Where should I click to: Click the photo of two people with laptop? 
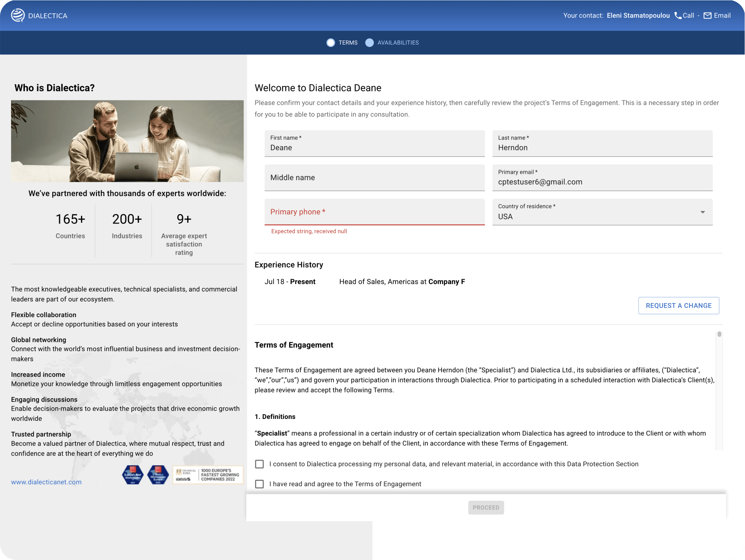pyautogui.click(x=127, y=141)
